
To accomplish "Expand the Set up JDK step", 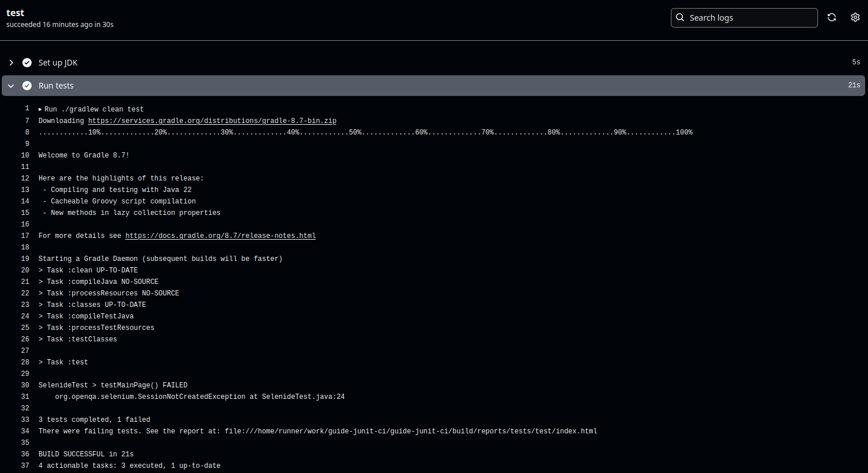I will [11, 63].
